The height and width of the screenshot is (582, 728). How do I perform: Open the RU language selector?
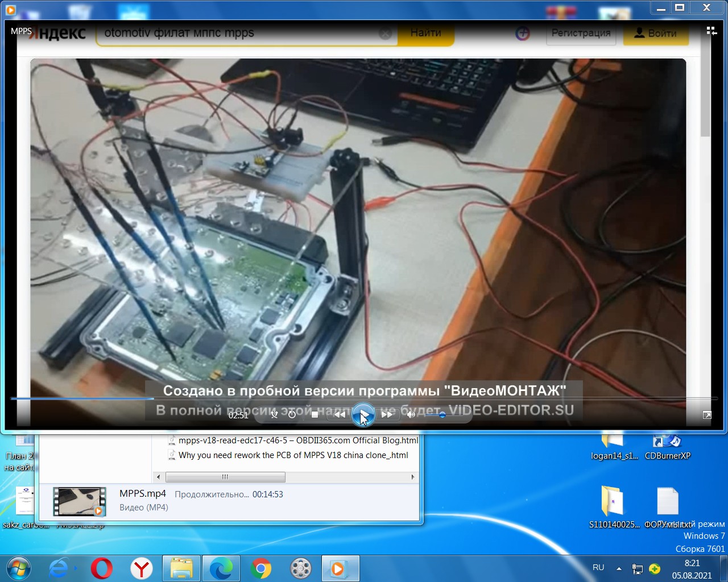(598, 568)
